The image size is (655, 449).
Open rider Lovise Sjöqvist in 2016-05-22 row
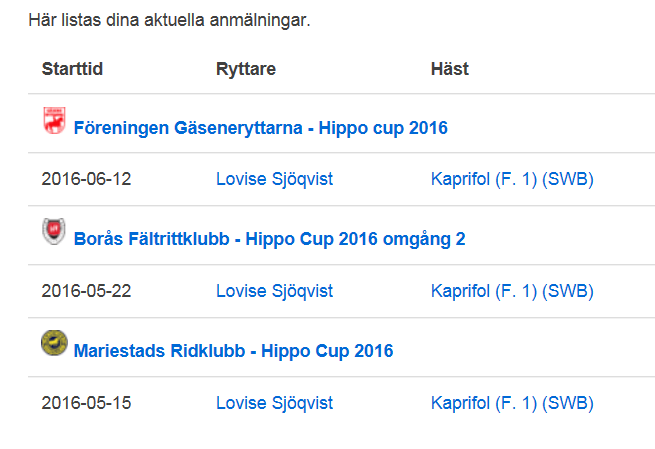click(274, 291)
